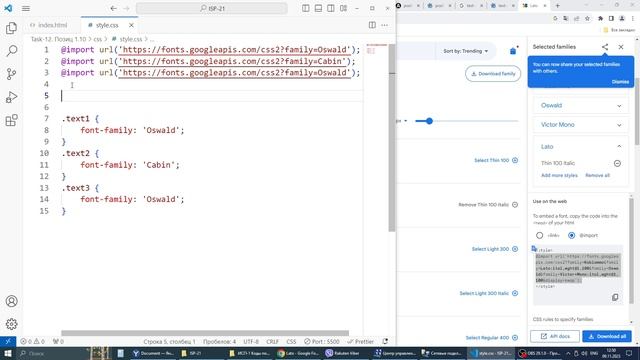This screenshot has width=640, height=360.
Task: Open the Sort by: Trending dropdown
Action: 466,51
